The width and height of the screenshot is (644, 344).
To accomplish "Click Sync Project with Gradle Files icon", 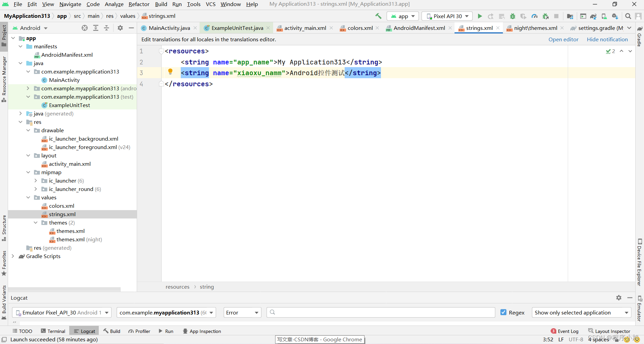I will point(593,16).
